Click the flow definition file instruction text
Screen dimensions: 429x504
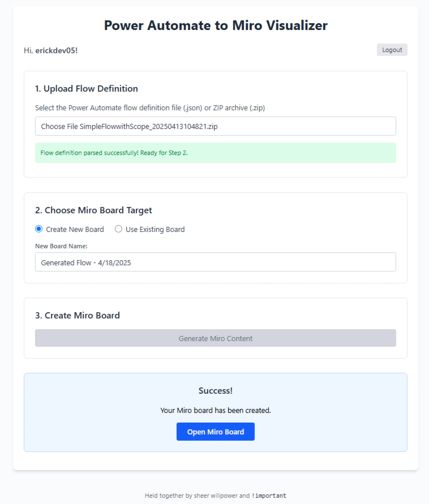150,108
